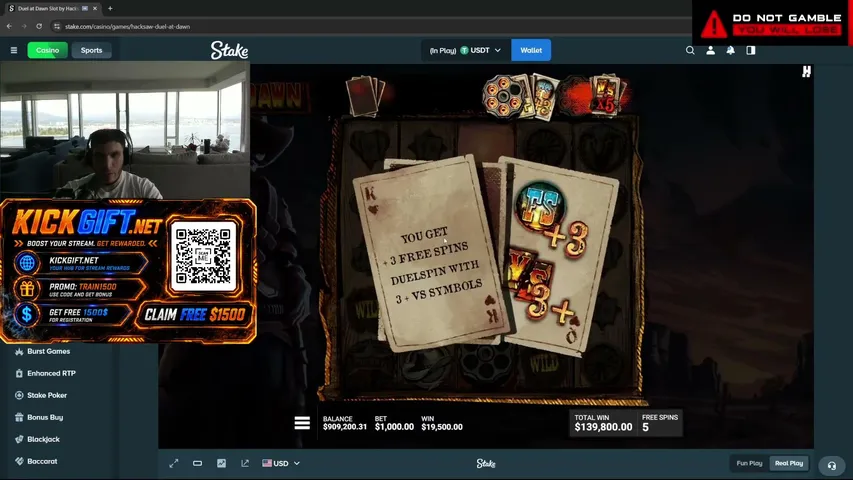Open Blackjack in sidebar

pos(44,439)
